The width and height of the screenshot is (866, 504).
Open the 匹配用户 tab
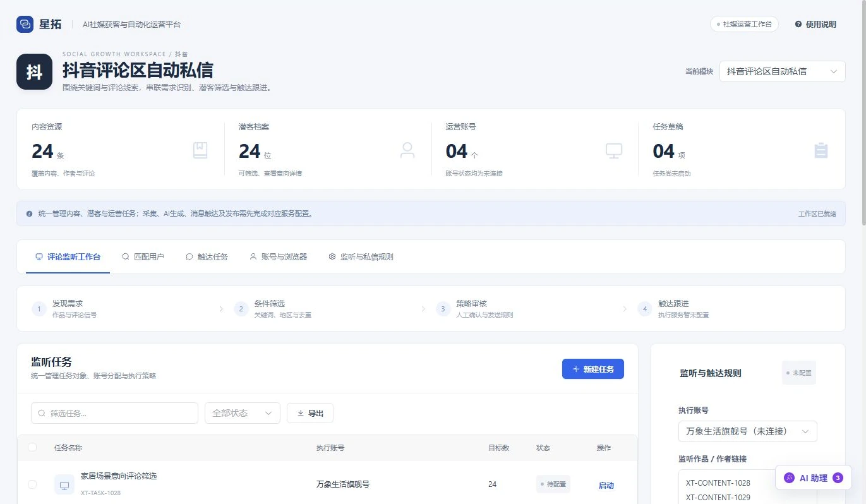143,257
